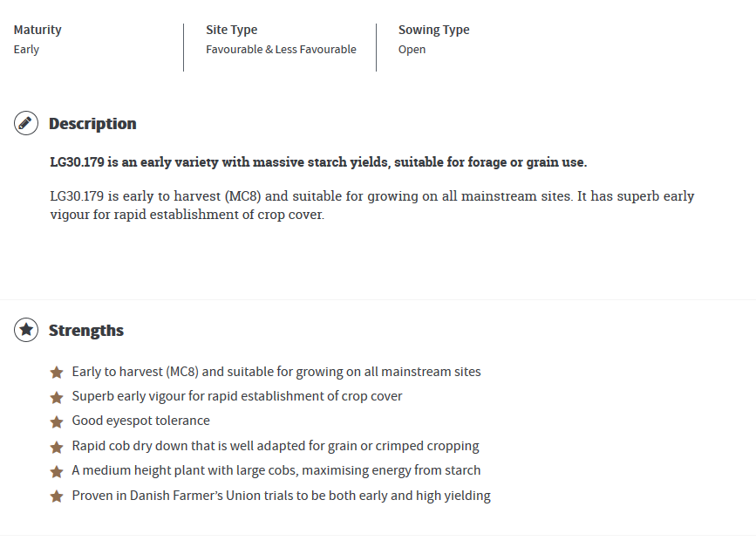Click the star circle icon beside Strengths
The image size is (756, 541).
pyautogui.click(x=26, y=330)
